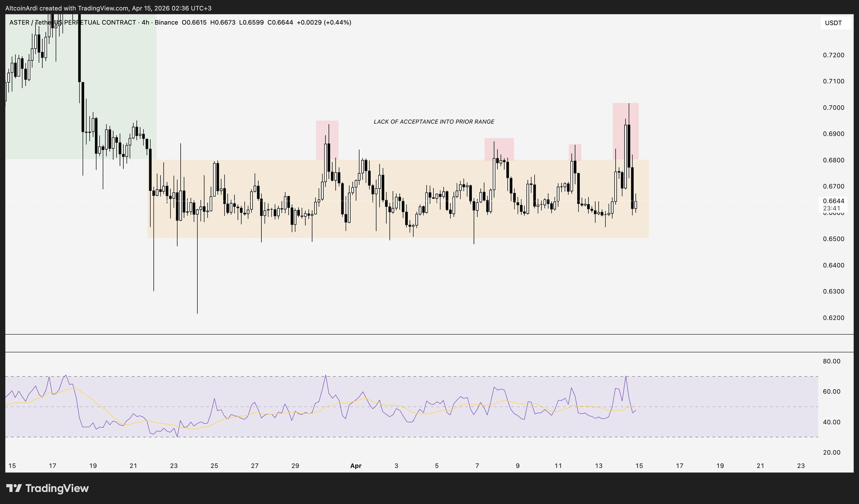Click the 15 date label at left

pos(12,466)
